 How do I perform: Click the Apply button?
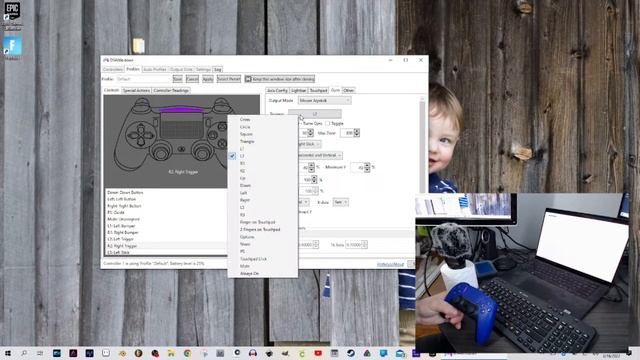pos(208,79)
